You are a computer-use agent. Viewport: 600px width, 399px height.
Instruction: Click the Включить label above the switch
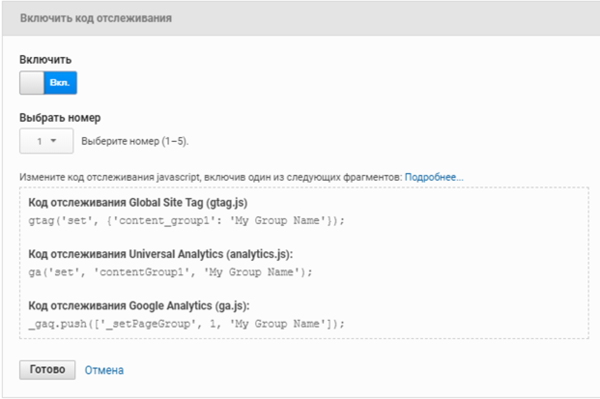click(x=46, y=60)
